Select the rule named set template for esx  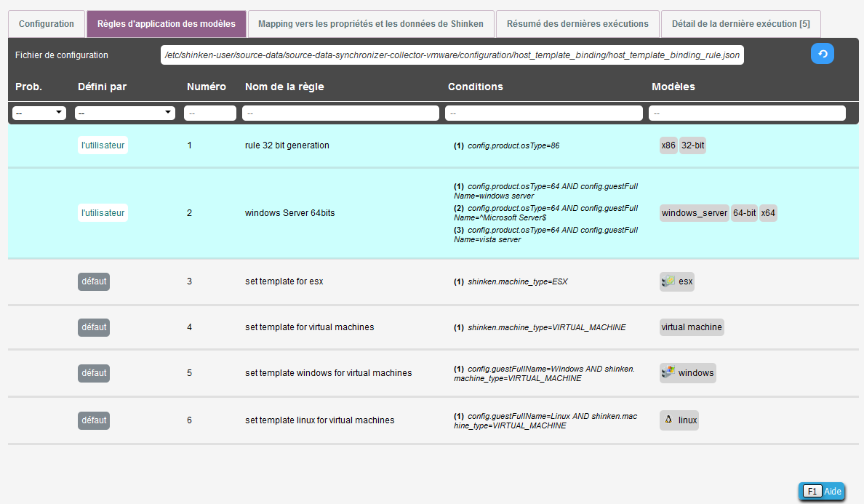click(284, 281)
